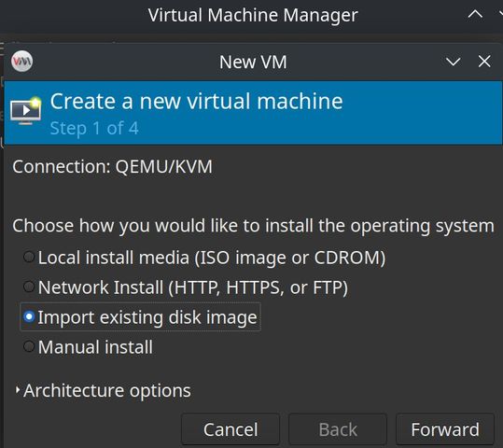
Task: Select Network Install radio option
Action: [29, 287]
